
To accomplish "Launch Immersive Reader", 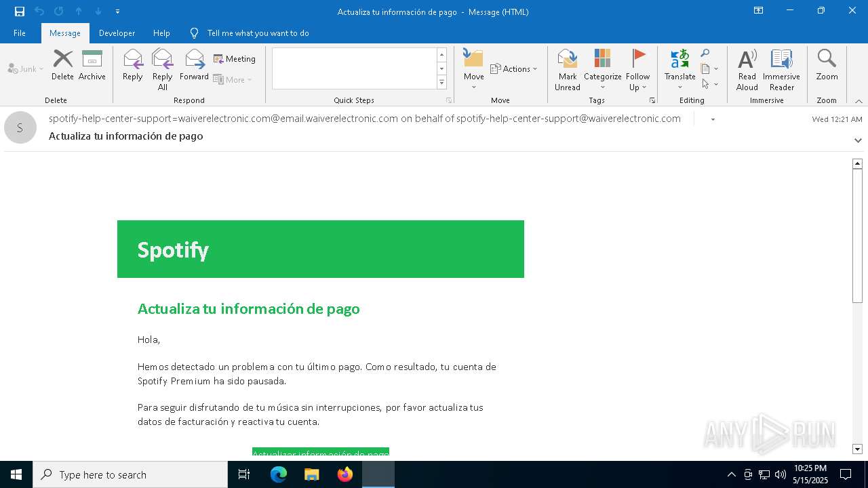I will coord(781,69).
